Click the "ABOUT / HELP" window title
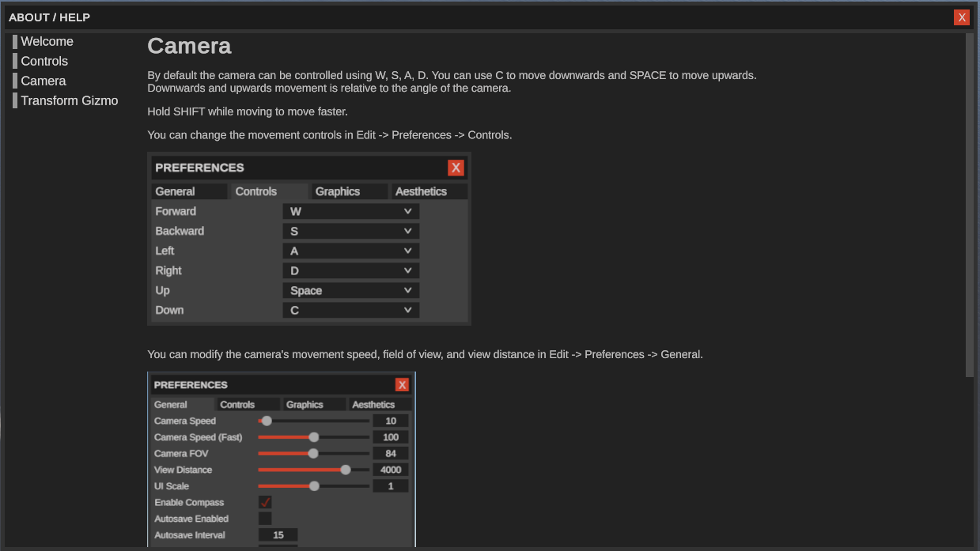Screen dimensions: 980x551 (49, 17)
